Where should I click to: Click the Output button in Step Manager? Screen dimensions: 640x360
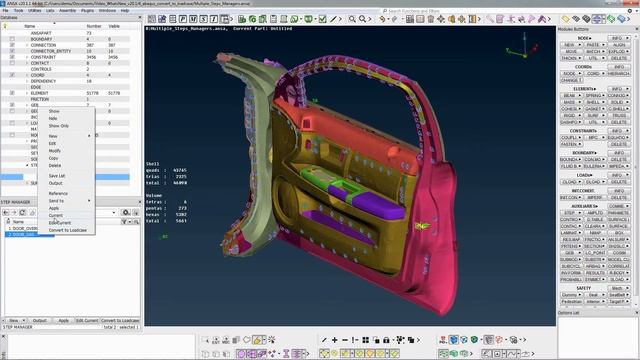click(x=40, y=320)
